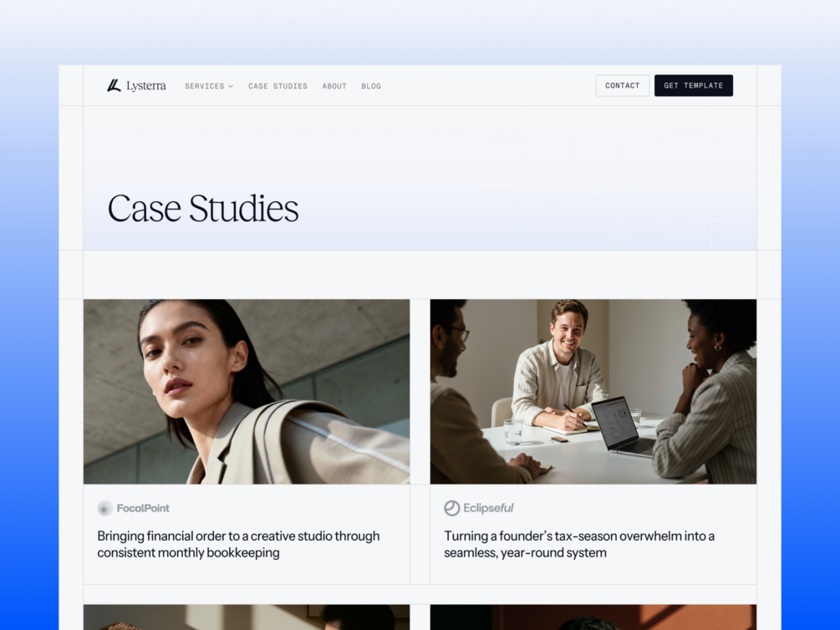Select the Case Studies page heading
The image size is (840, 630).
click(203, 208)
